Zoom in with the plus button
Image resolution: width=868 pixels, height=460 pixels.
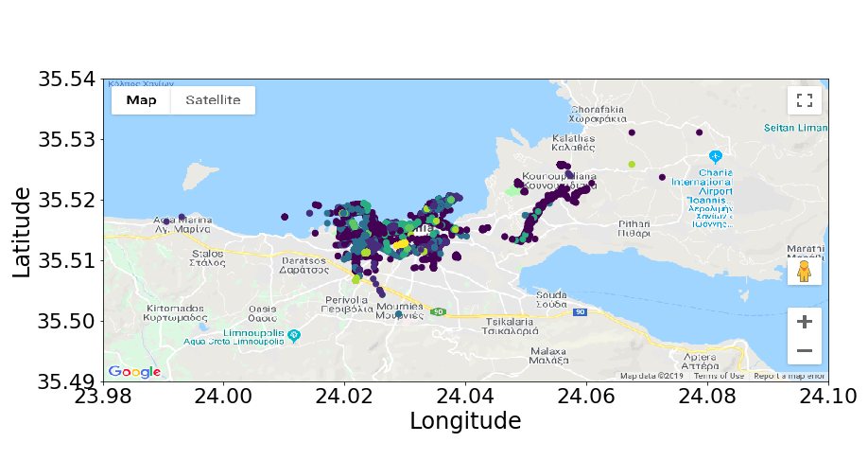(x=805, y=322)
